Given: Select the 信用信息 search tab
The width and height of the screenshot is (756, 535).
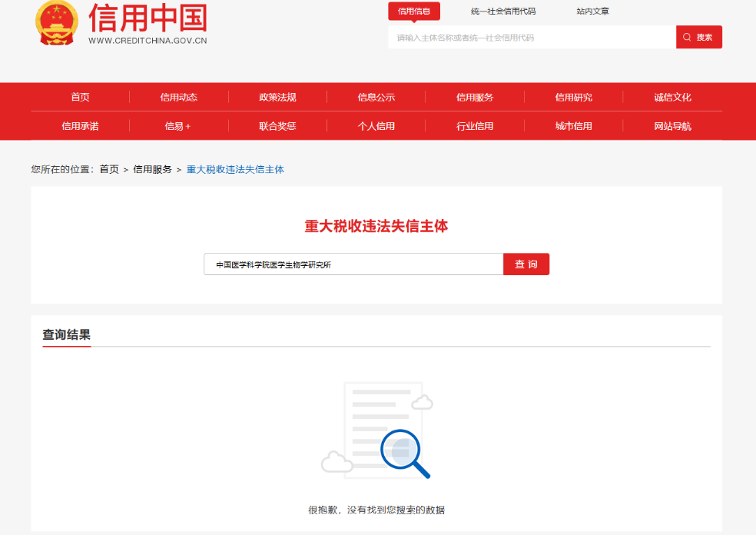Looking at the screenshot, I should point(414,11).
